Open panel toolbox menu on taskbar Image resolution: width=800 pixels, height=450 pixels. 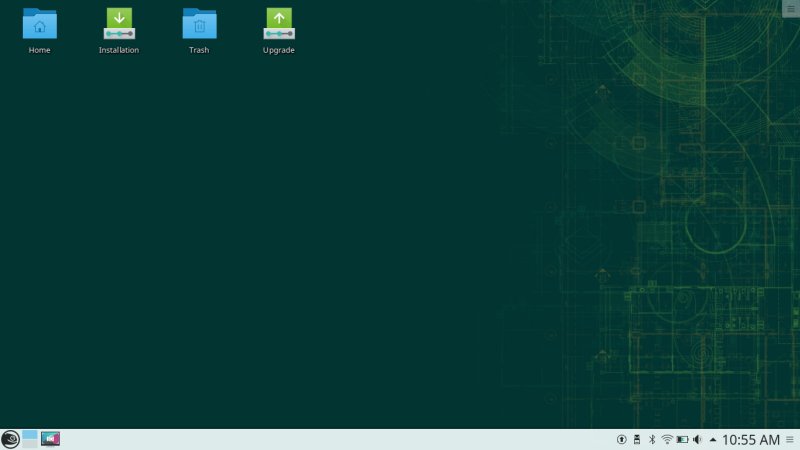(x=790, y=439)
